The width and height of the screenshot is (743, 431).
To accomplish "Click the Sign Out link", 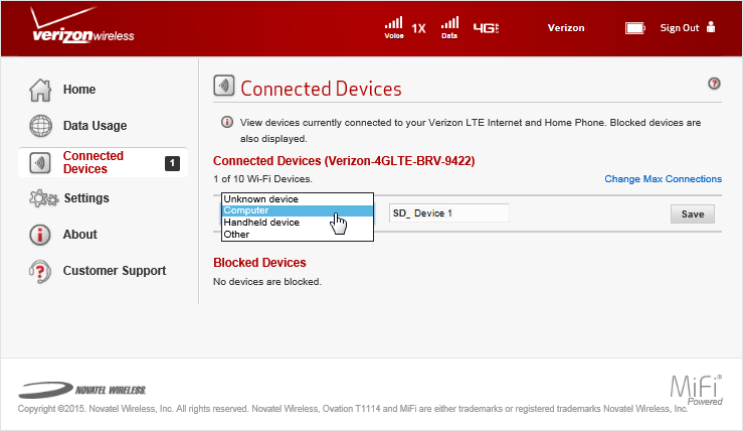I will coord(680,28).
